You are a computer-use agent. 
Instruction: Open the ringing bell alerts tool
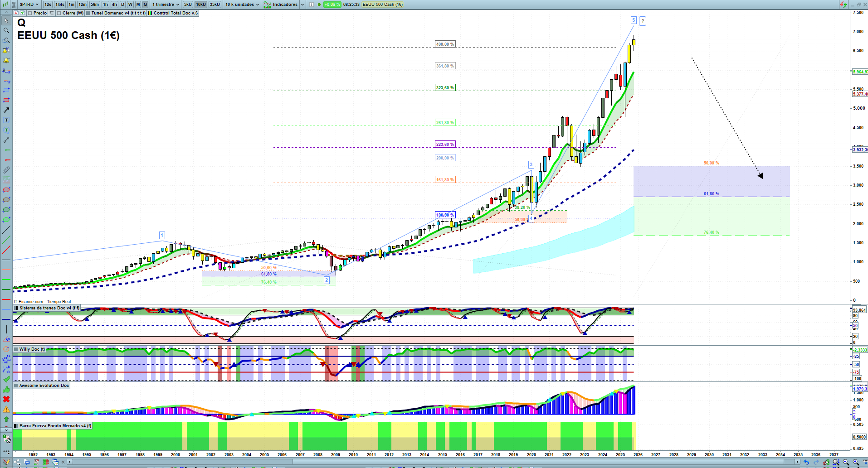[6, 60]
